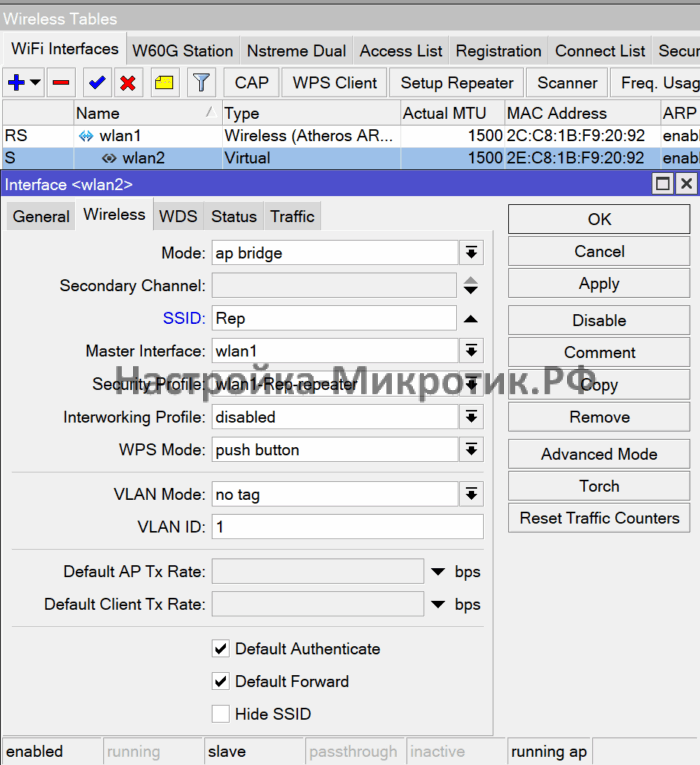Click the SSID input field
Viewport: 700px width, 765px height.
point(334,318)
